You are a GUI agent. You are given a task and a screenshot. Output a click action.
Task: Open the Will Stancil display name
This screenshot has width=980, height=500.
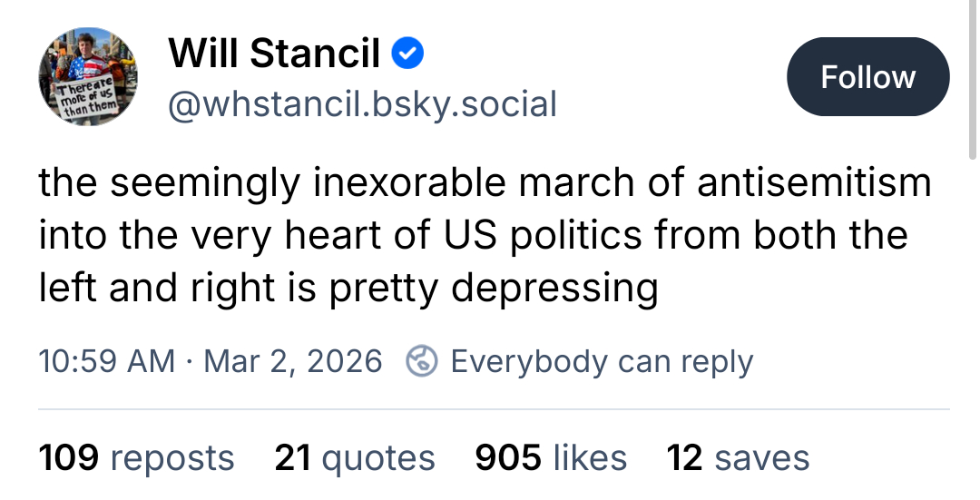[x=274, y=54]
